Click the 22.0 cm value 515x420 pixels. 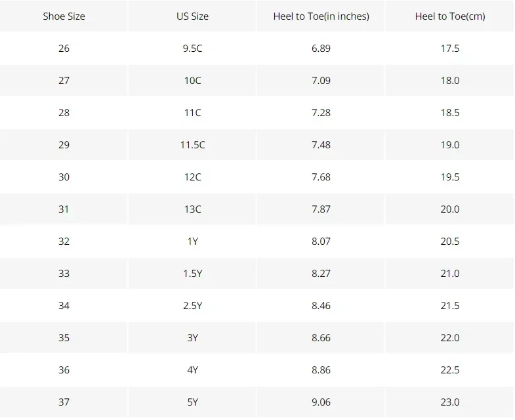[x=450, y=338]
